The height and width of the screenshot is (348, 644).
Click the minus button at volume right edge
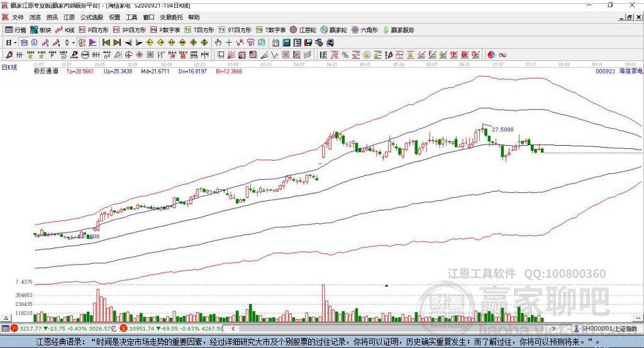pyautogui.click(x=638, y=318)
